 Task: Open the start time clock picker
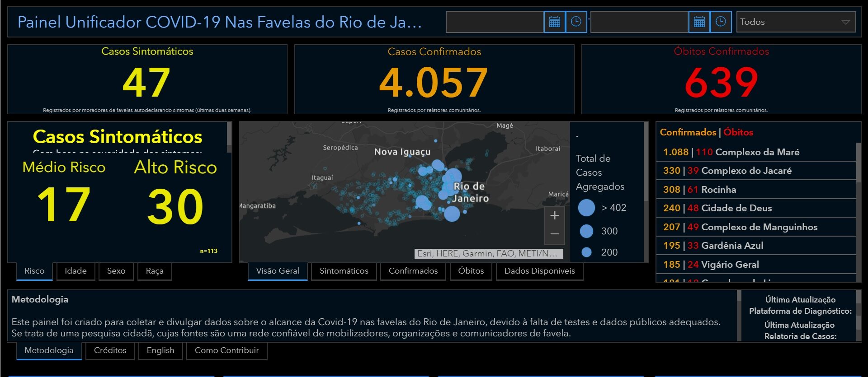point(576,22)
